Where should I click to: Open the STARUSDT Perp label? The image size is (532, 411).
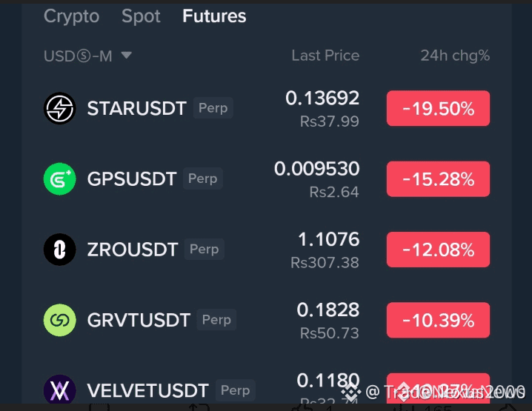pos(213,108)
